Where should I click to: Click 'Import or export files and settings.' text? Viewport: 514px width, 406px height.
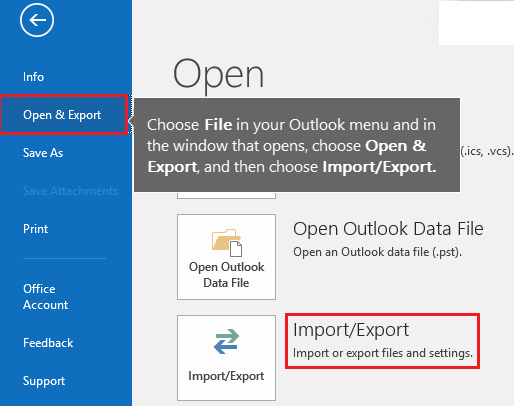[383, 353]
